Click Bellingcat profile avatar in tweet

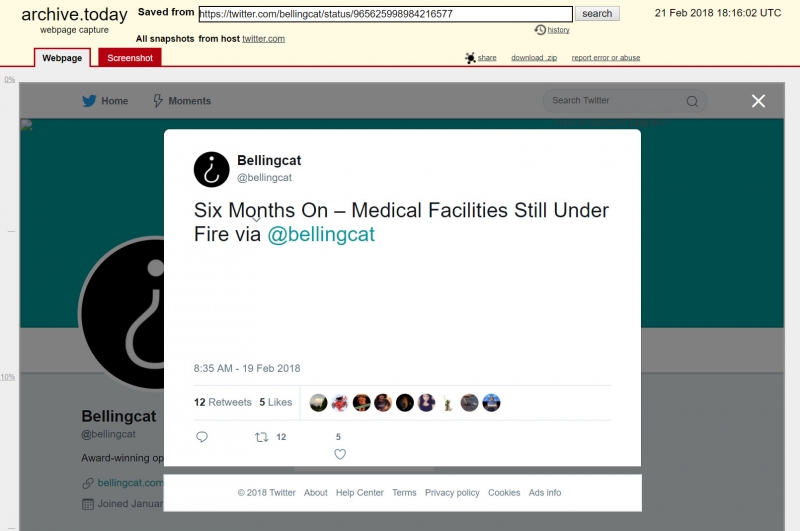(212, 169)
